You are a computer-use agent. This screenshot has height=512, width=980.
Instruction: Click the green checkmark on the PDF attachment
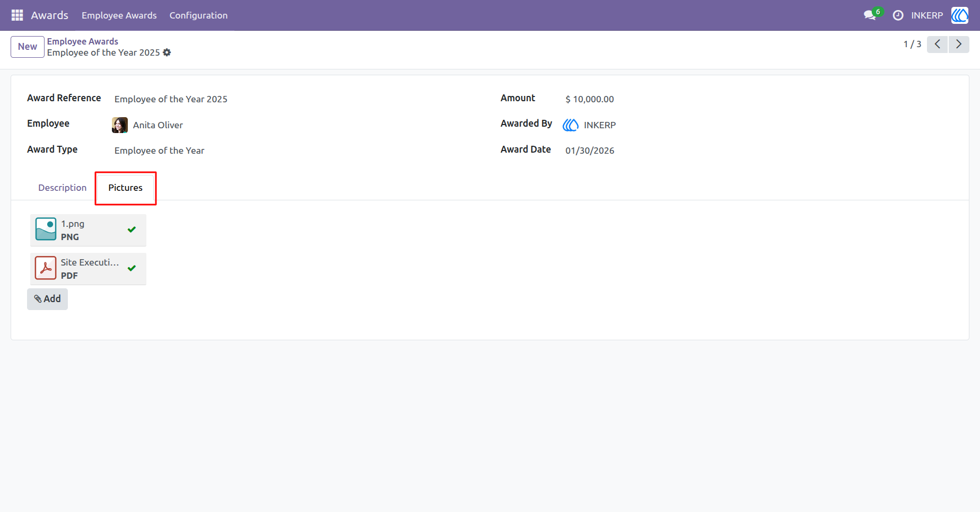(x=132, y=268)
